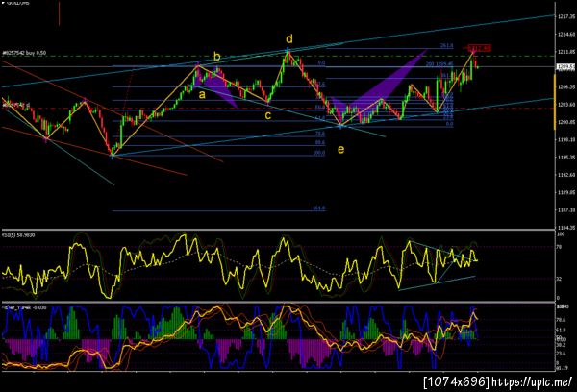Viewport: 577px width, 392px height.
Task: Click the 1214.60 price axis label
Action: tap(566, 35)
